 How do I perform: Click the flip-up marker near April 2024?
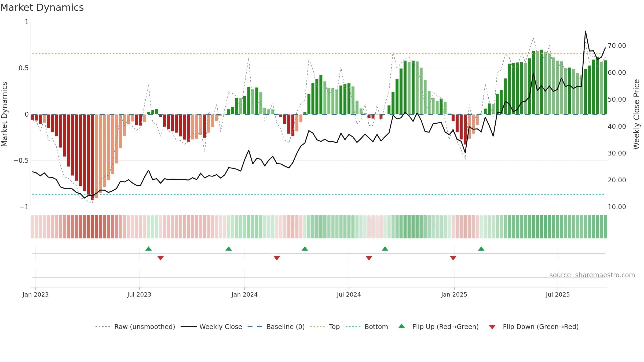(x=305, y=249)
